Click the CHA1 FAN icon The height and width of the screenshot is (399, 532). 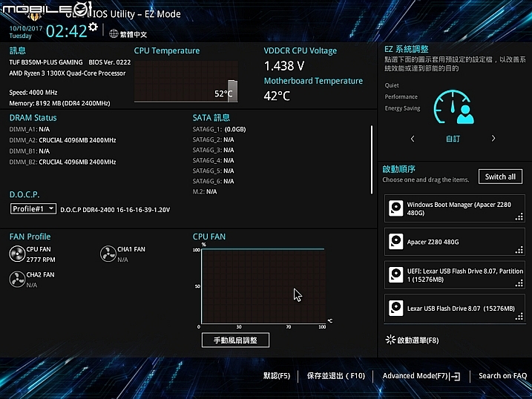tap(108, 254)
